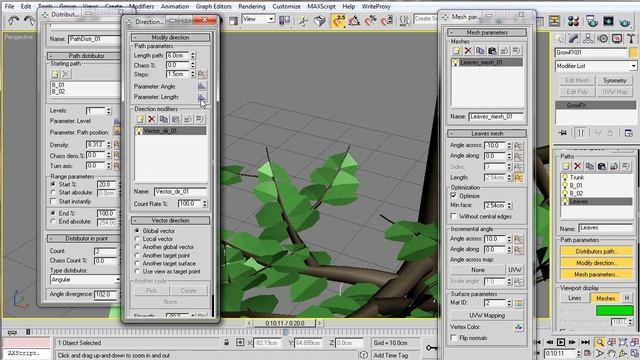Open Render Setup teapot icon
The image size is (640, 360).
click(591, 21)
